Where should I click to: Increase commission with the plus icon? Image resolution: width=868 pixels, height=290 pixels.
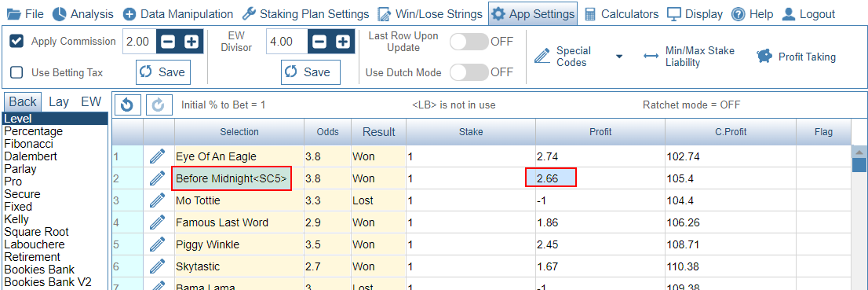(x=191, y=42)
